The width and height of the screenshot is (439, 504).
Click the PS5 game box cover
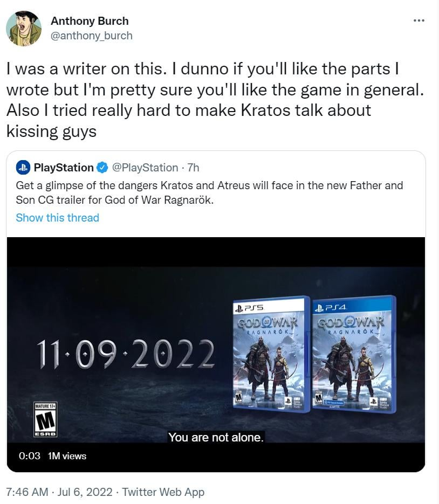point(271,354)
